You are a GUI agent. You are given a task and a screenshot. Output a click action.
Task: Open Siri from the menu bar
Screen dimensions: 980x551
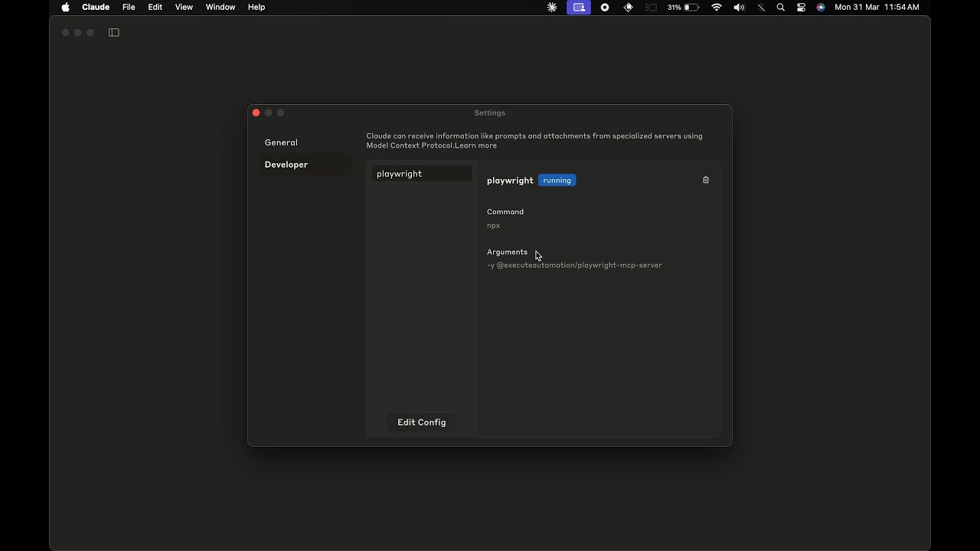pos(821,7)
